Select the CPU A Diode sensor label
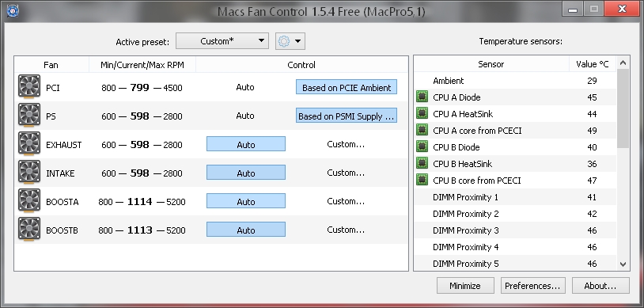 pyautogui.click(x=456, y=97)
